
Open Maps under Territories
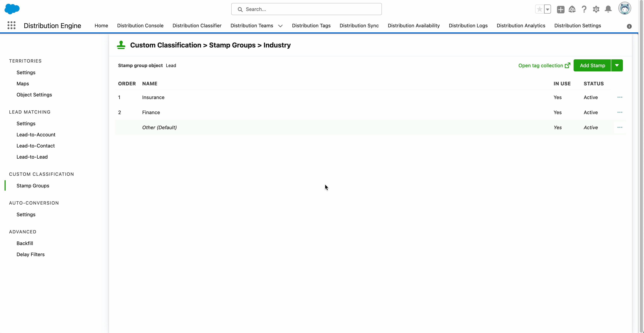[23, 83]
